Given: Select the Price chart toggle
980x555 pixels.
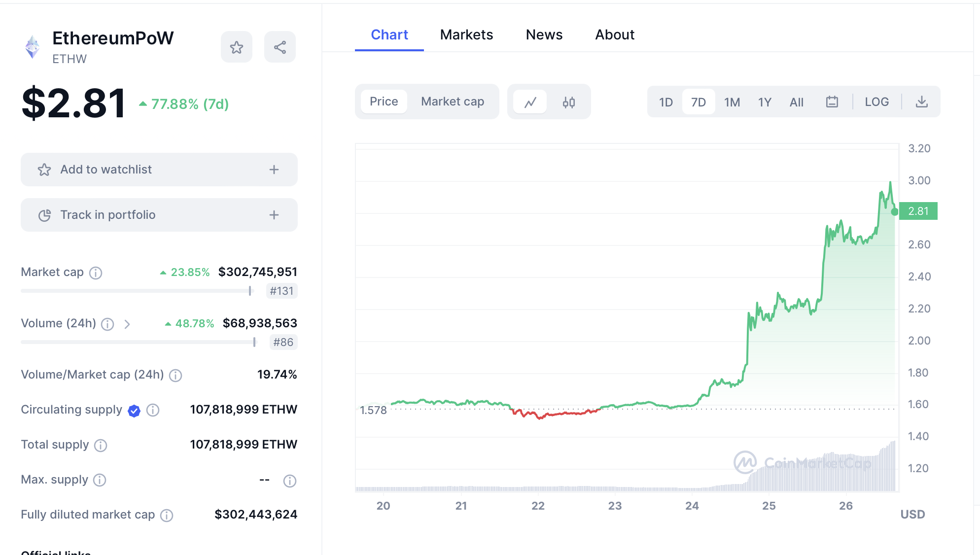Looking at the screenshot, I should (x=384, y=102).
